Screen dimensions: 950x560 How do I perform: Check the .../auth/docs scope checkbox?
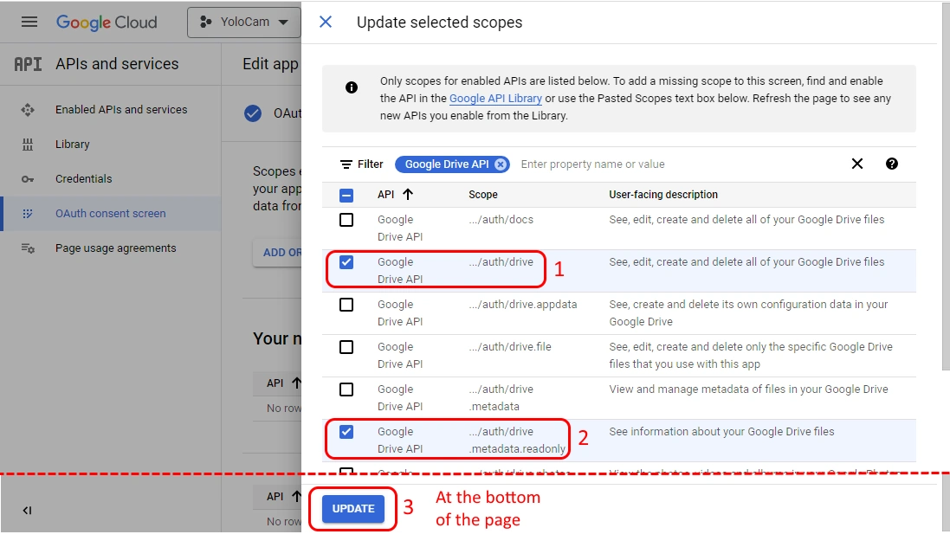coord(346,220)
